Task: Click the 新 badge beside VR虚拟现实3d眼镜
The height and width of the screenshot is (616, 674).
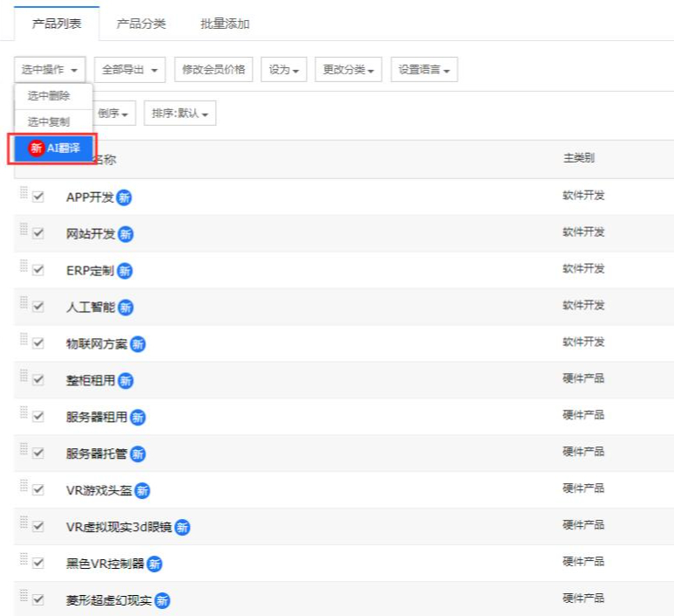Action: click(x=182, y=527)
